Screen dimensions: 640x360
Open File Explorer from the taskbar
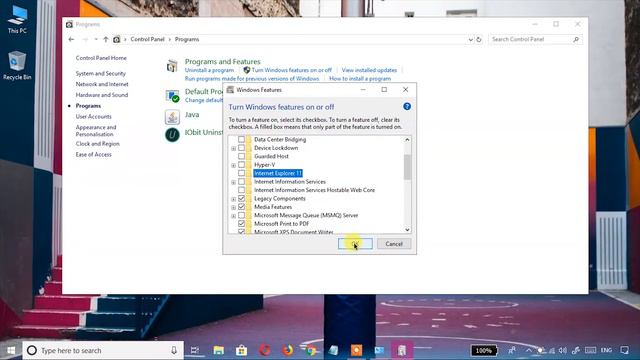(218, 350)
